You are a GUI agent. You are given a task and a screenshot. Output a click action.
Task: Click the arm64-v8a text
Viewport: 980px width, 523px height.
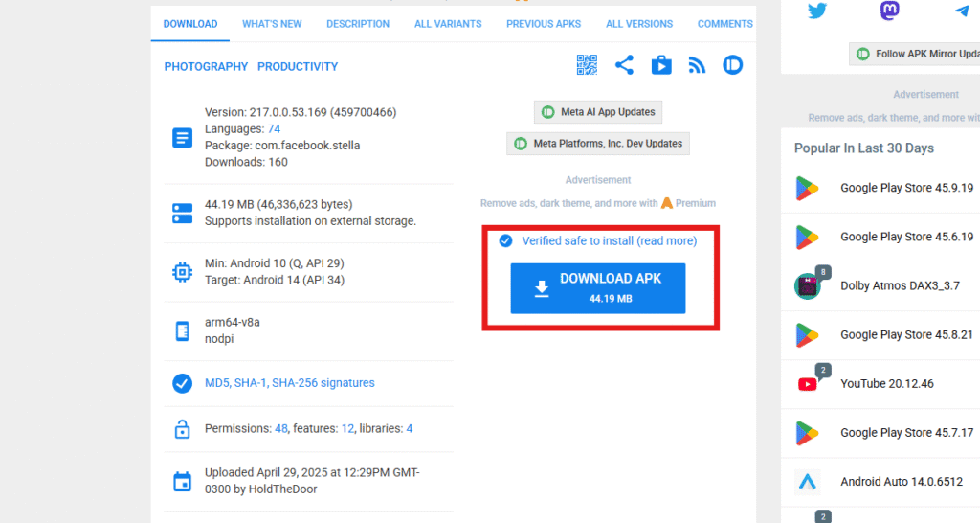pos(232,322)
